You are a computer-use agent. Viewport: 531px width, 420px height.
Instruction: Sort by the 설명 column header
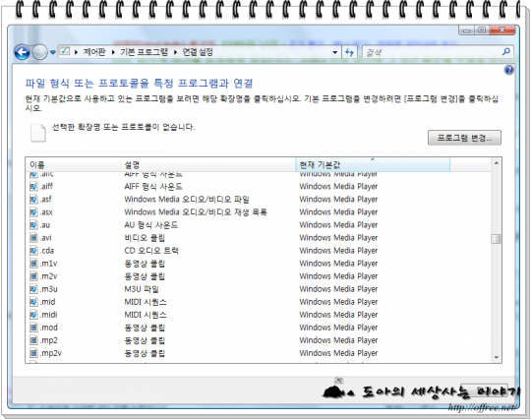[x=207, y=165]
